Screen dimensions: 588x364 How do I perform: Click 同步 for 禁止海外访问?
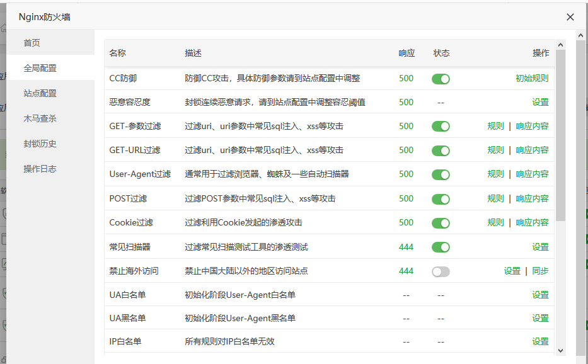(540, 271)
